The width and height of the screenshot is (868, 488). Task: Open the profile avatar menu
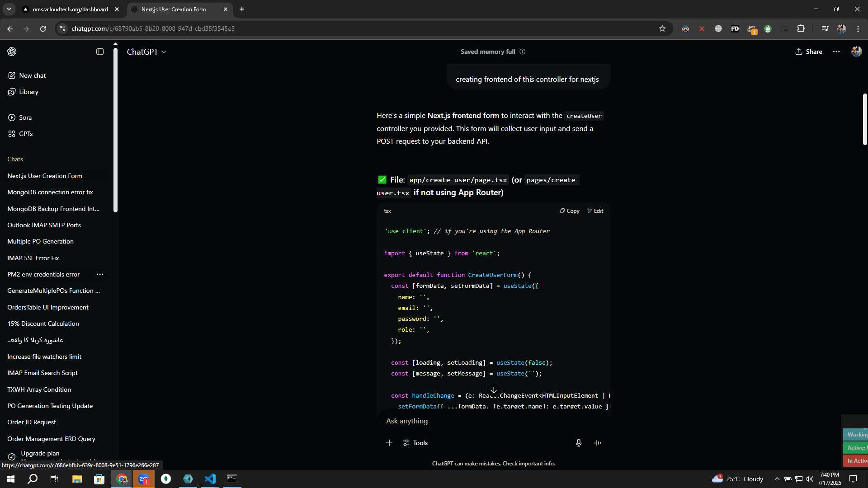[x=856, y=52]
